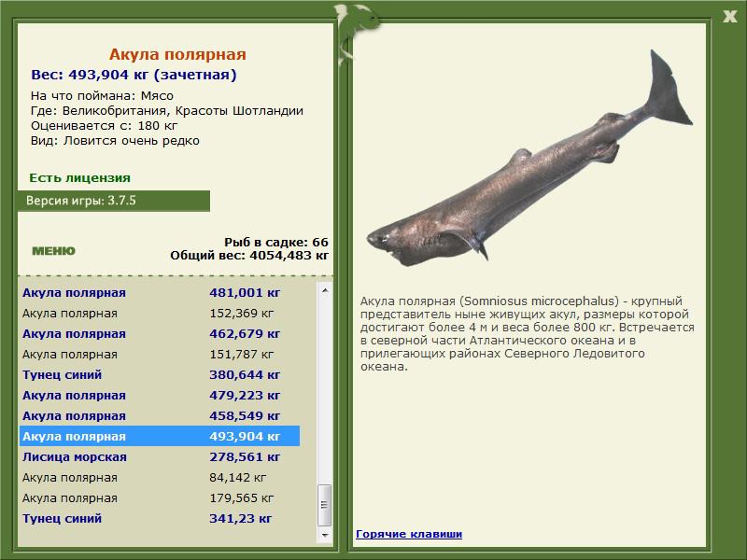Image resolution: width=747 pixels, height=560 pixels.
Task: Select Лисица морская 278,561 кг row
Action: coord(160,456)
